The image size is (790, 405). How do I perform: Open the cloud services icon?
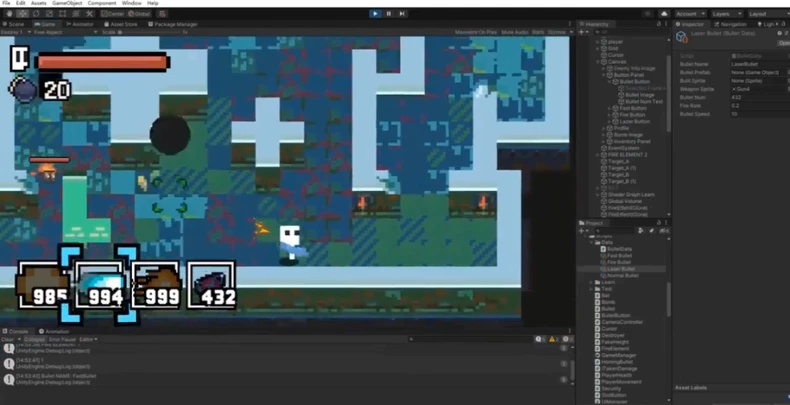coord(664,14)
